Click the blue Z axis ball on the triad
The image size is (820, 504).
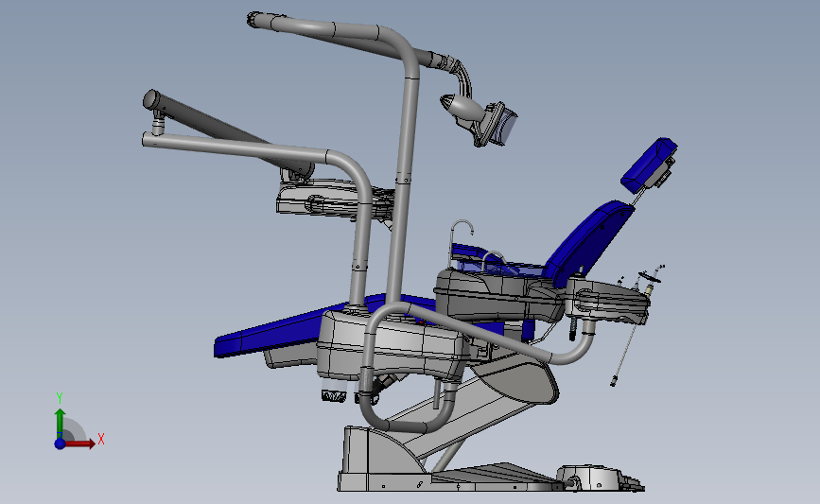60,443
